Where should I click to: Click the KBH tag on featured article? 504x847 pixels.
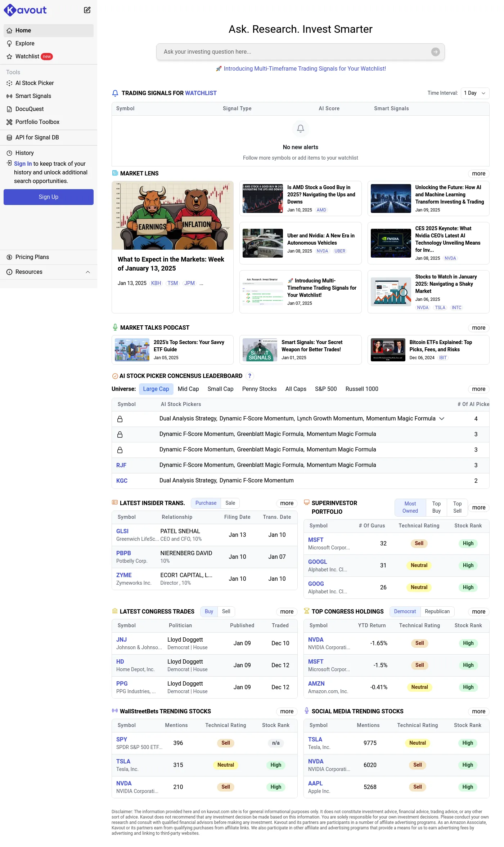(156, 284)
